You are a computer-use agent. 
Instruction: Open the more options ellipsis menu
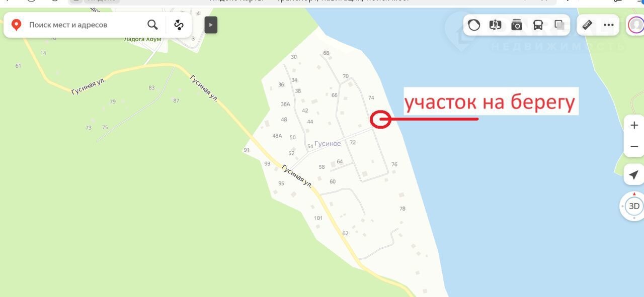click(608, 25)
